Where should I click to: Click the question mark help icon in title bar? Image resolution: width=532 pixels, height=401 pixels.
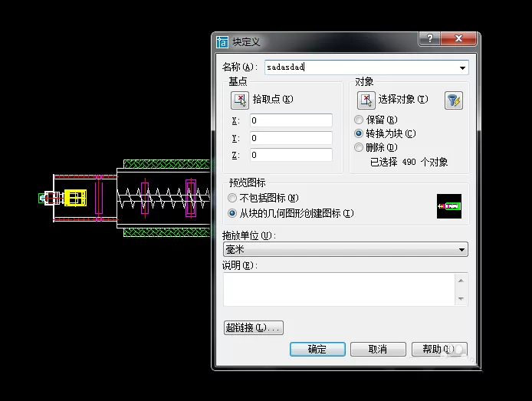tap(429, 38)
